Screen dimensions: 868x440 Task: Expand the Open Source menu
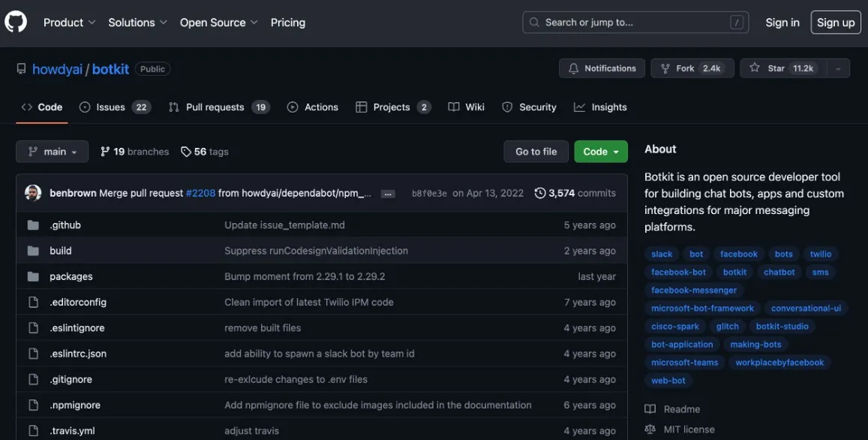pyautogui.click(x=218, y=23)
